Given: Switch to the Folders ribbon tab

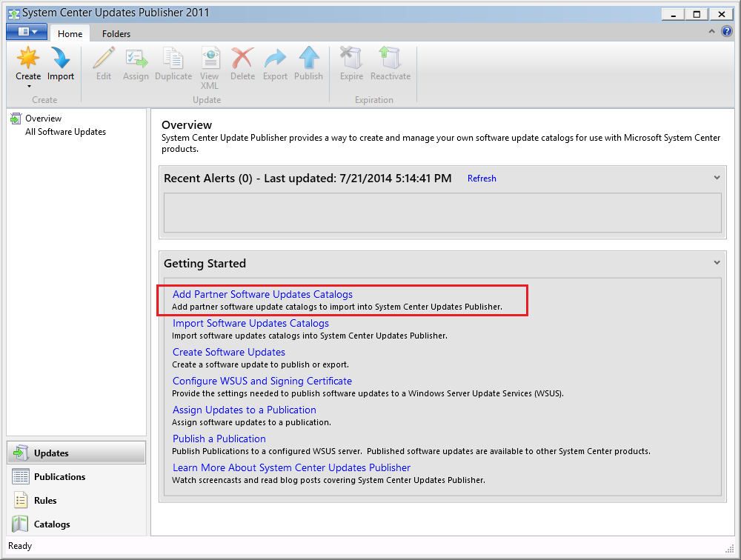Looking at the screenshot, I should 116,33.
